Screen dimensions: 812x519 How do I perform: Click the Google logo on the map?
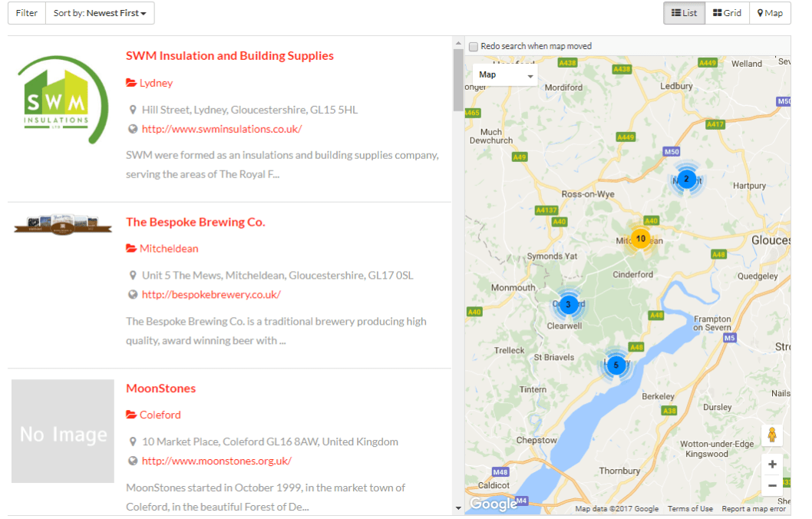[x=493, y=504]
